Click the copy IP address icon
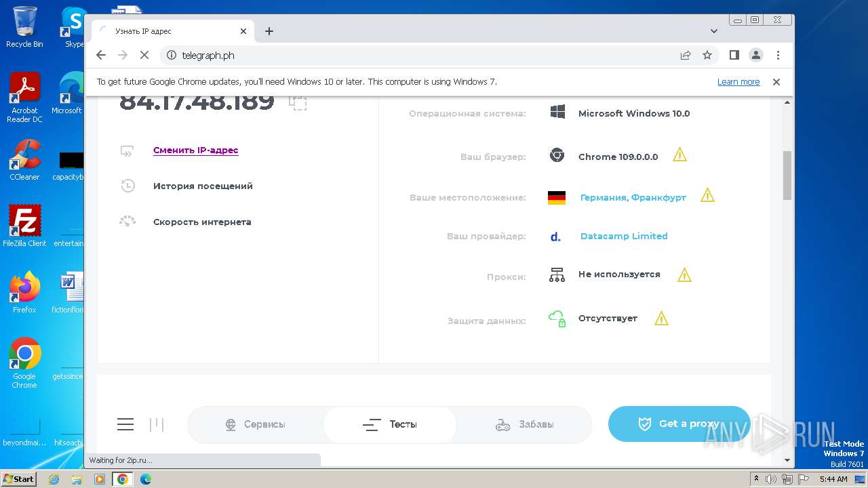The height and width of the screenshot is (488, 868). 298,102
